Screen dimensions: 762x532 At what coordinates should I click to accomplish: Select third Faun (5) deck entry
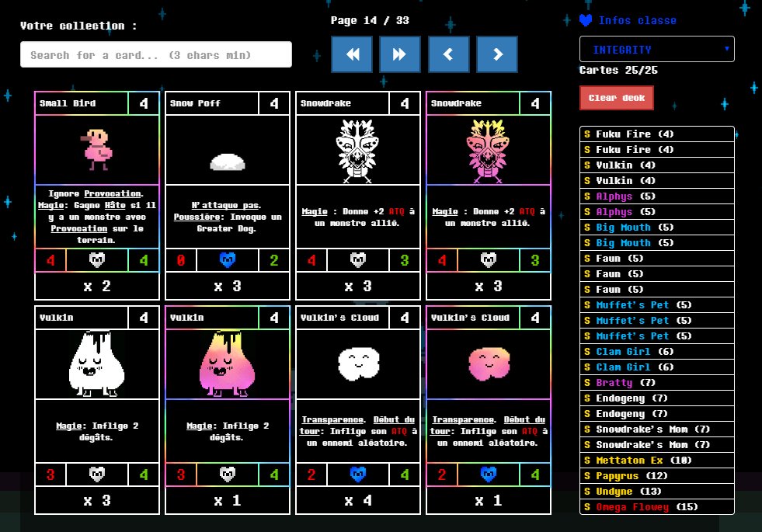[x=656, y=290]
